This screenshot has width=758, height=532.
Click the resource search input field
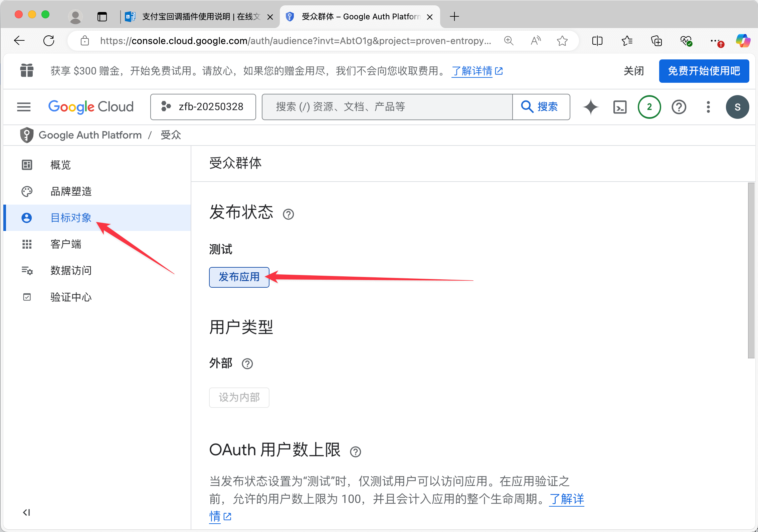[387, 107]
